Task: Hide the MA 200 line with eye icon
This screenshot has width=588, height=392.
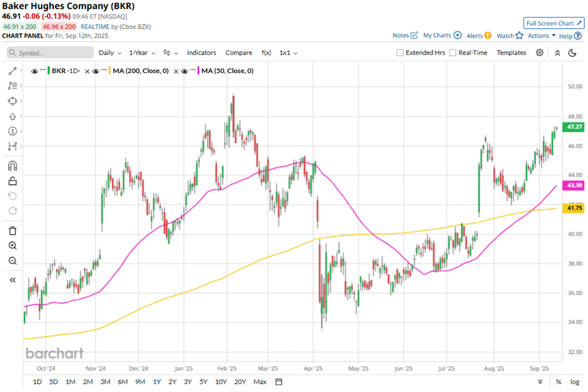Action: click(x=96, y=71)
